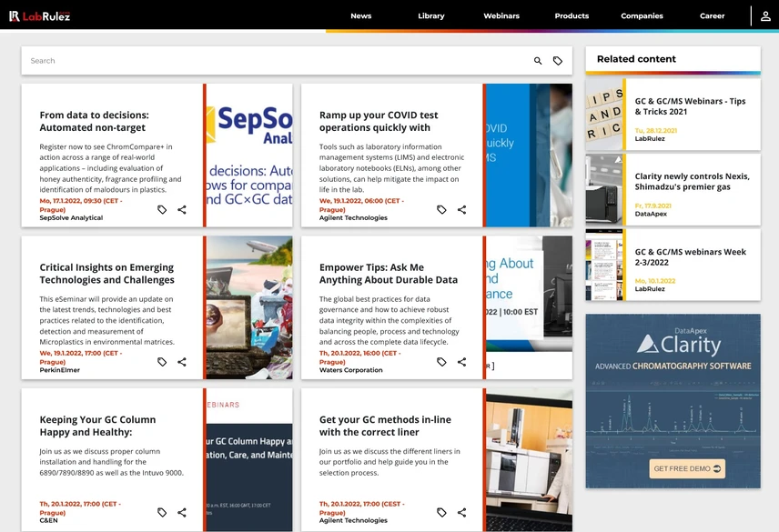Viewport: 779px width, 532px height.
Task: Open the user account icon
Action: (765, 15)
